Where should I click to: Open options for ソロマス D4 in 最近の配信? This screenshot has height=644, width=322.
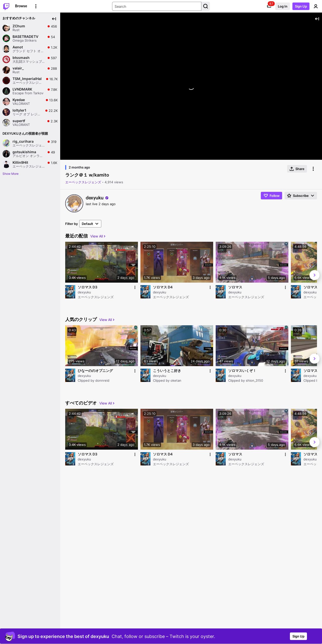click(210, 287)
